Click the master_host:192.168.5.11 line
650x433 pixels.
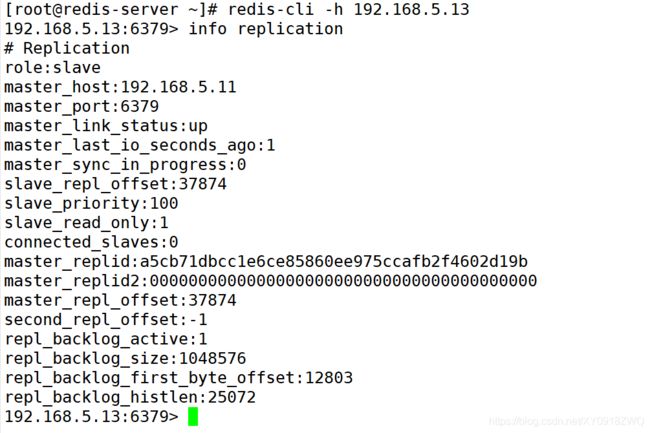tap(120, 87)
